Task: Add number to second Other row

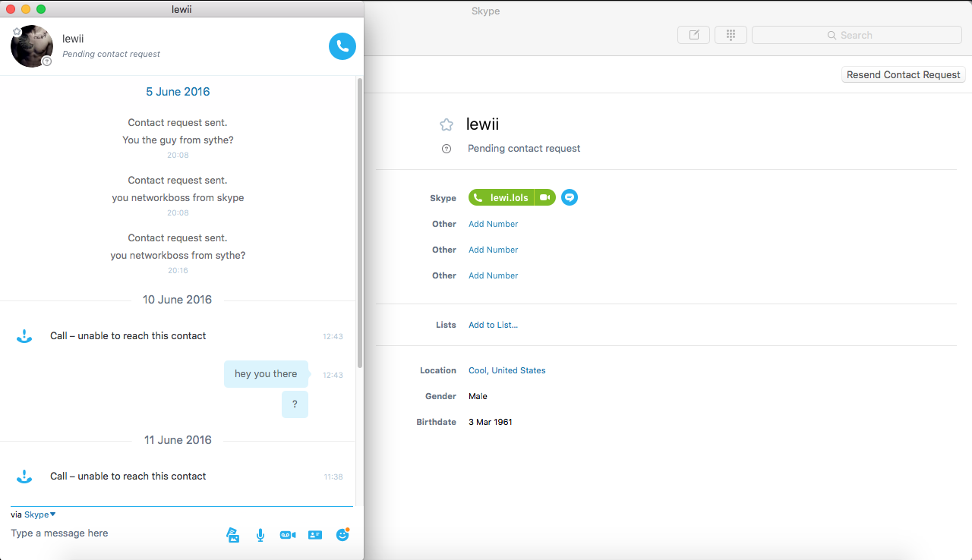Action: pos(493,250)
